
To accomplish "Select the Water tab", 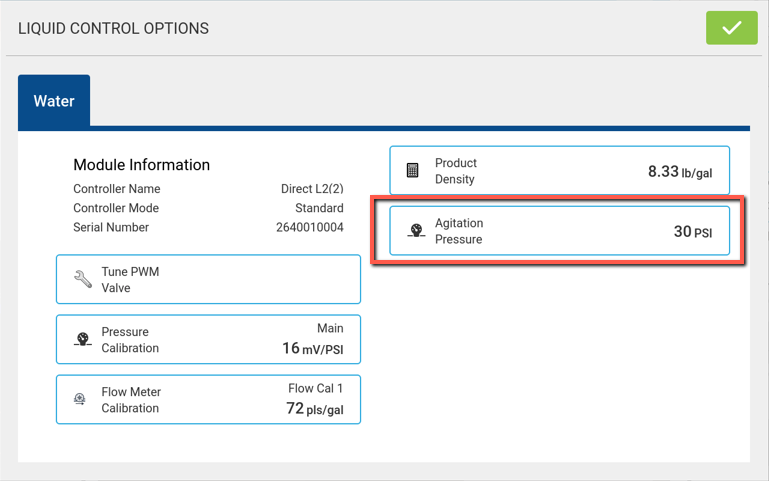I will coord(54,101).
